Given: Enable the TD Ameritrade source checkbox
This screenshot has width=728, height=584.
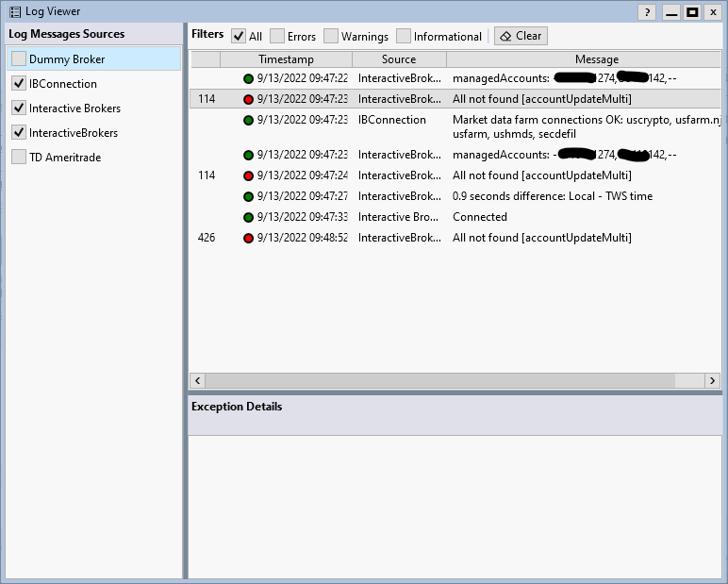Looking at the screenshot, I should click(x=19, y=157).
